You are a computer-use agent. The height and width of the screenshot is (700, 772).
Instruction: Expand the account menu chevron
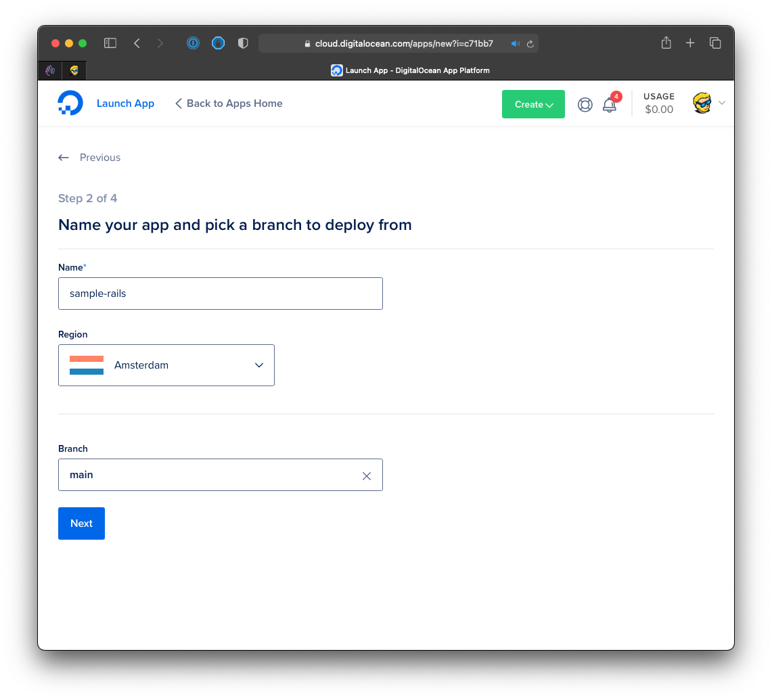(x=722, y=103)
